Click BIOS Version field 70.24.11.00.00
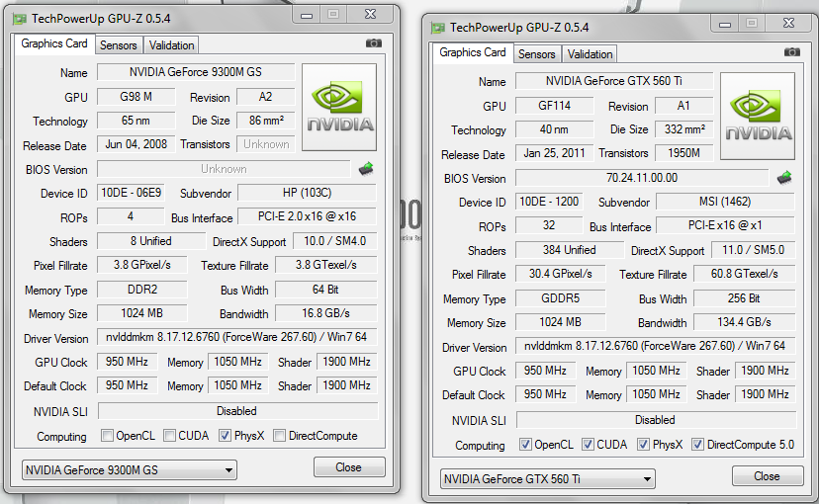Screen dimensions: 819x504 (x=642, y=178)
